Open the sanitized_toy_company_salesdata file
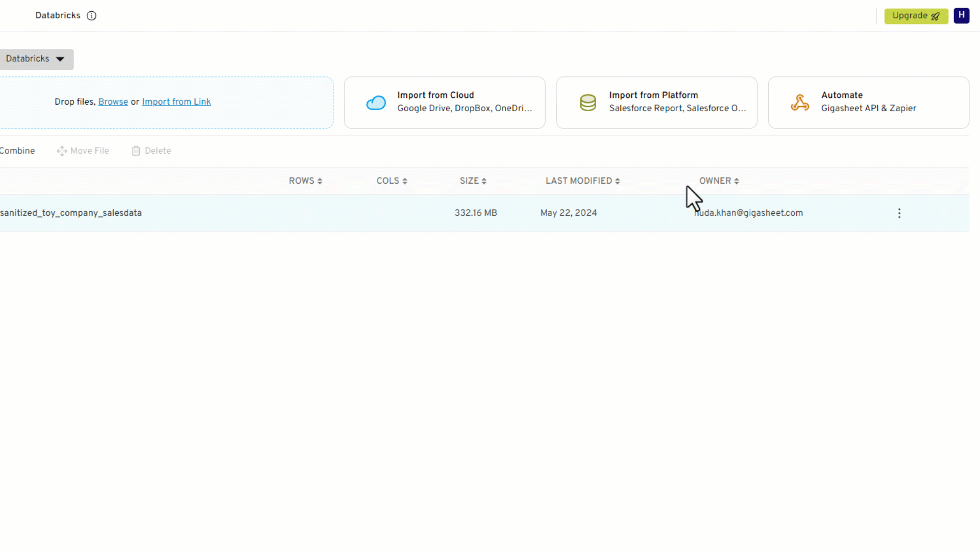The height and width of the screenshot is (551, 980). click(71, 213)
